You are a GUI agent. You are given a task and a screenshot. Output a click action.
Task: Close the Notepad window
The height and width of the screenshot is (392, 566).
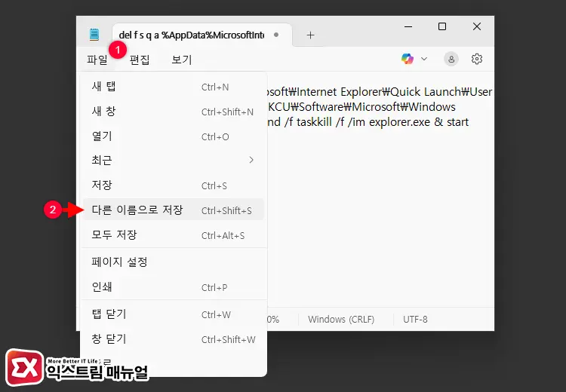[x=477, y=26]
